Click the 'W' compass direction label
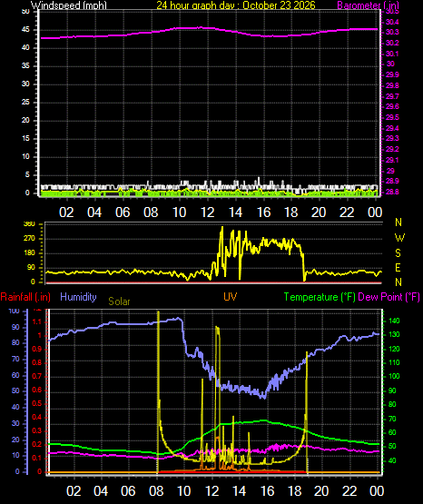 point(399,238)
